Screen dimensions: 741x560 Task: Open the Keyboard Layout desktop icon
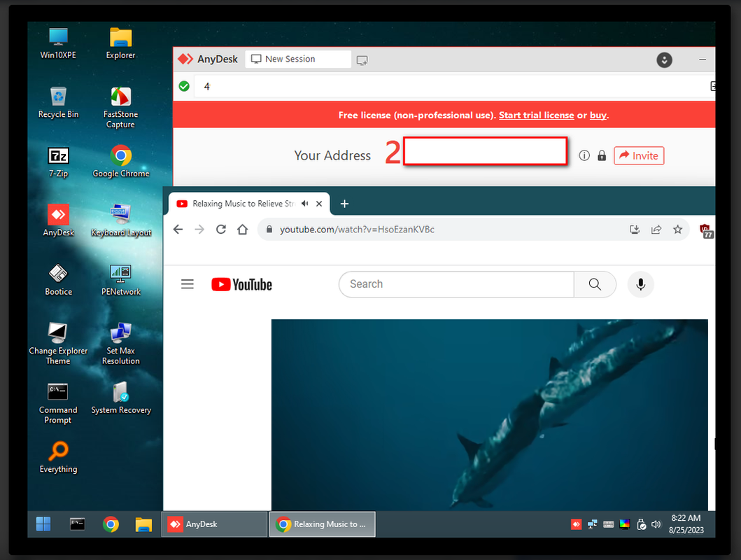pos(120,220)
